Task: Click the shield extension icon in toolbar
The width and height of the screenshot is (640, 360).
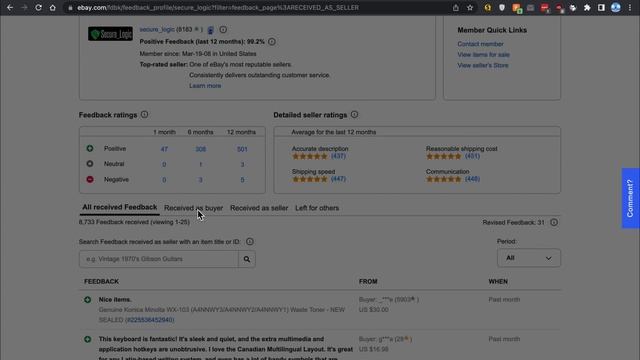Action: click(502, 7)
